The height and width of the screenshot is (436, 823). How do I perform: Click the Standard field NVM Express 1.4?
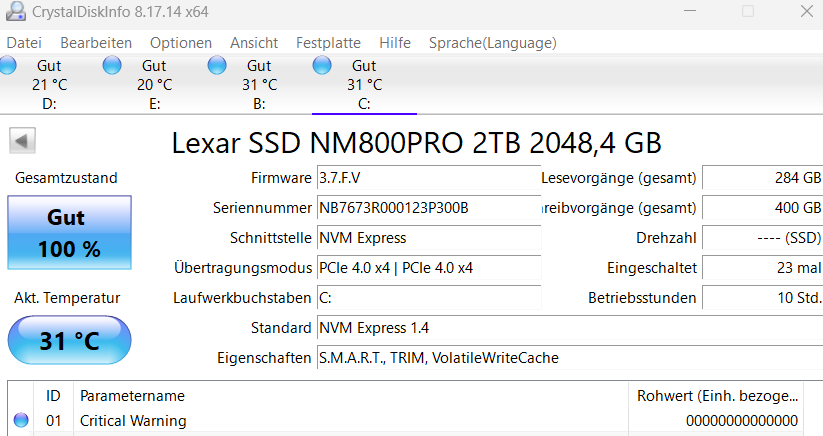[x=570, y=327]
